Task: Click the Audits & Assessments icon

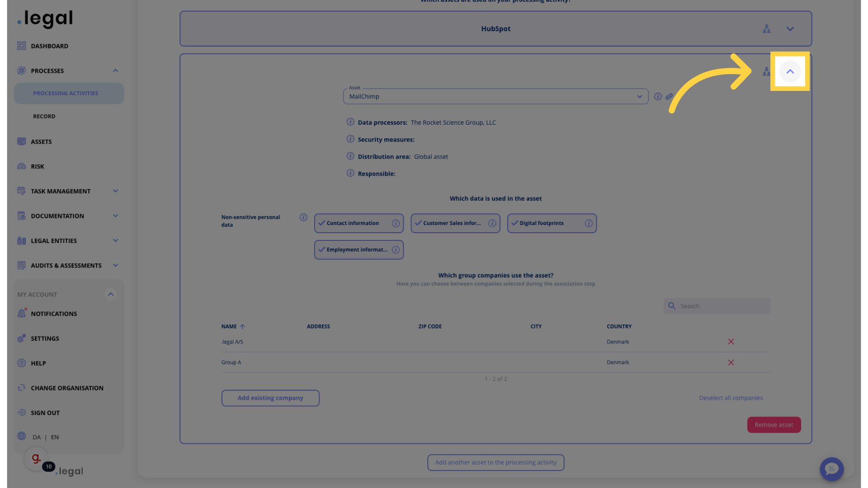Action: tap(21, 265)
